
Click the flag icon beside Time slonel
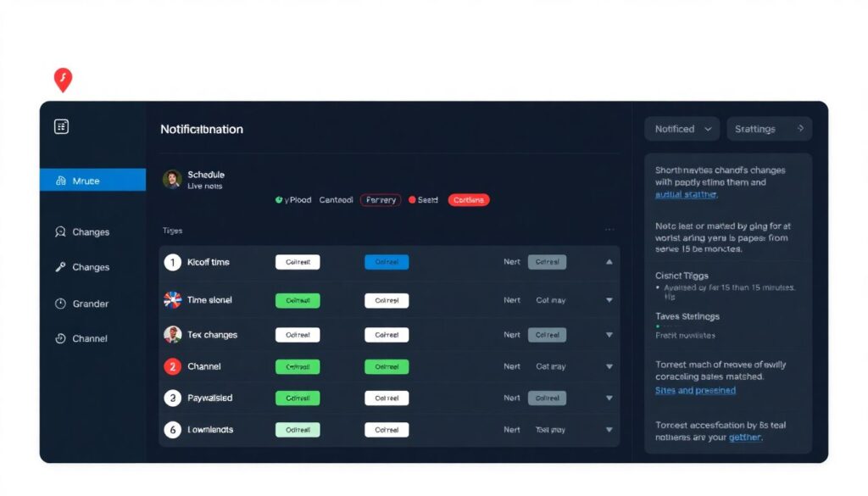(172, 300)
